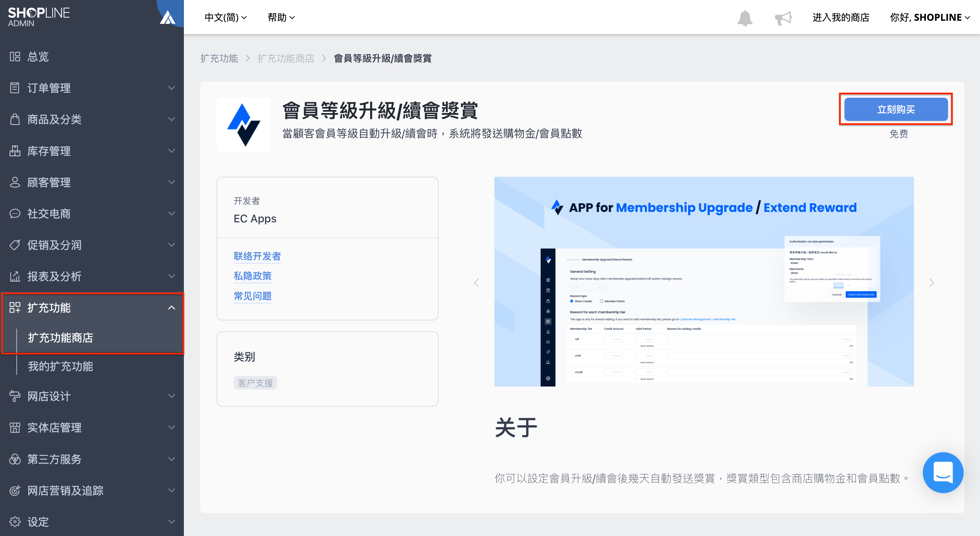Open the 你好, SHOPLINE account menu
Image resolution: width=980 pixels, height=536 pixels.
click(930, 17)
